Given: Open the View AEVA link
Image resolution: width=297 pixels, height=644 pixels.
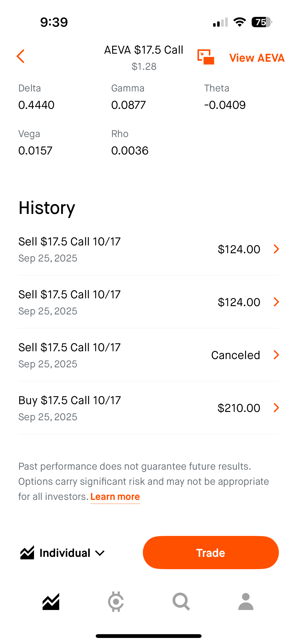Looking at the screenshot, I should pyautogui.click(x=257, y=58).
